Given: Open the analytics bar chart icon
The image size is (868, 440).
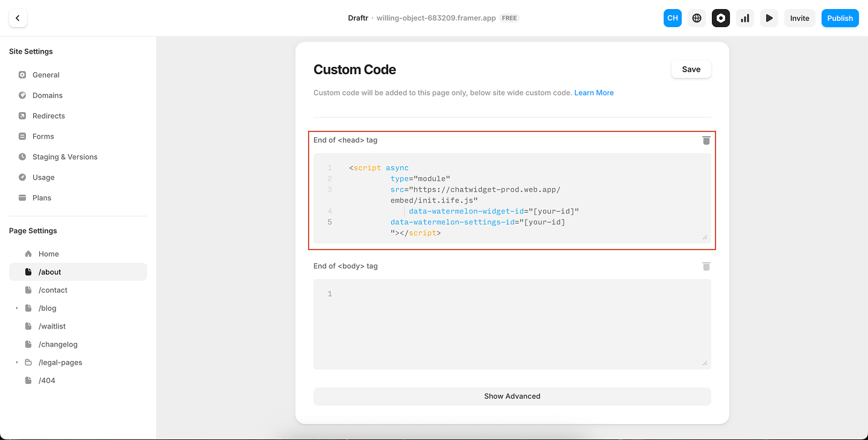Looking at the screenshot, I should tap(745, 18).
